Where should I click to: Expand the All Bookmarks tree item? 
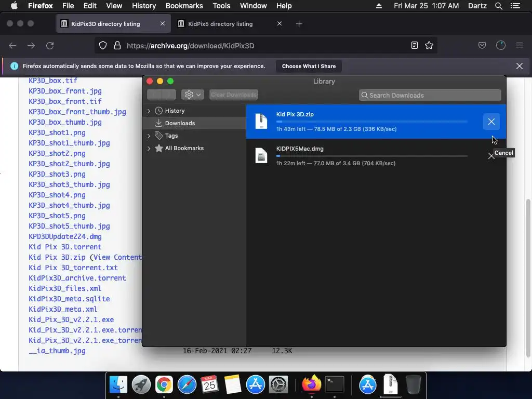pos(149,148)
